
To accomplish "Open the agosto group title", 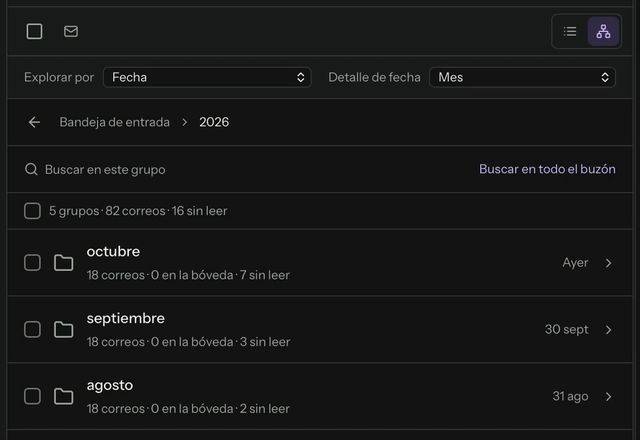I will click(x=110, y=385).
